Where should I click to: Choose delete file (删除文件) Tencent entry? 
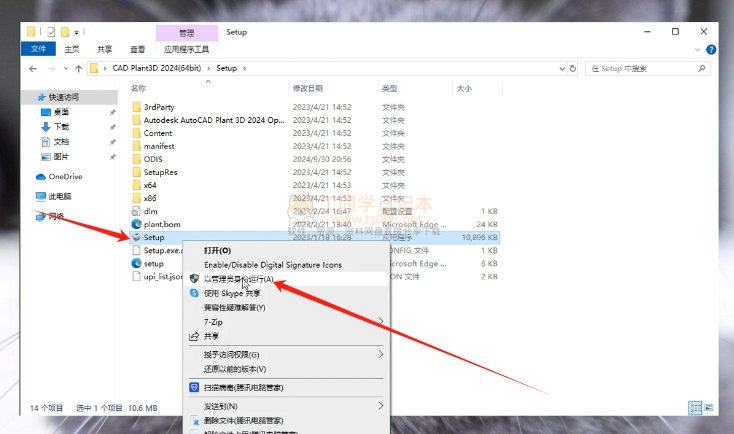pyautogui.click(x=243, y=420)
